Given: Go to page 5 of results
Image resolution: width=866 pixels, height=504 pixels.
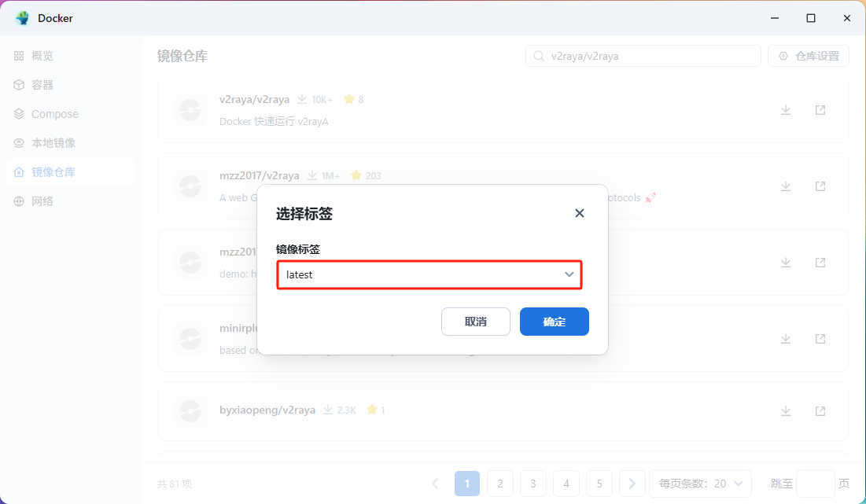Looking at the screenshot, I should (x=599, y=484).
